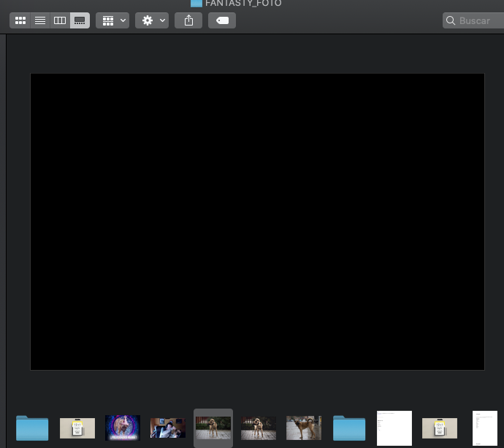
Task: Select the second blue folder thumbnail
Action: [x=349, y=428]
